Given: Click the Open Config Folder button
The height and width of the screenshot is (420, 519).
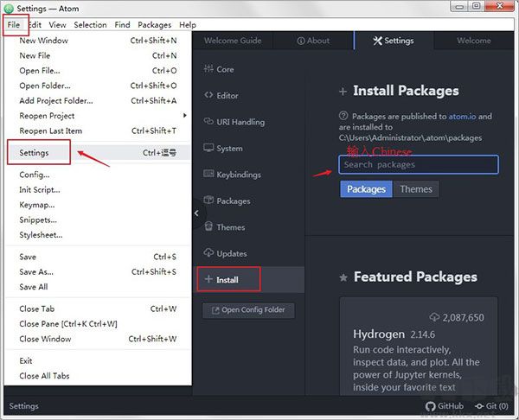Looking at the screenshot, I should pos(248,310).
